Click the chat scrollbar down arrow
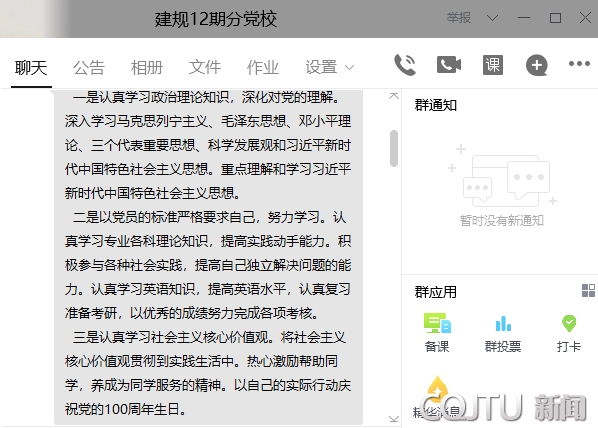Image resolution: width=598 pixels, height=428 pixels. (394, 418)
